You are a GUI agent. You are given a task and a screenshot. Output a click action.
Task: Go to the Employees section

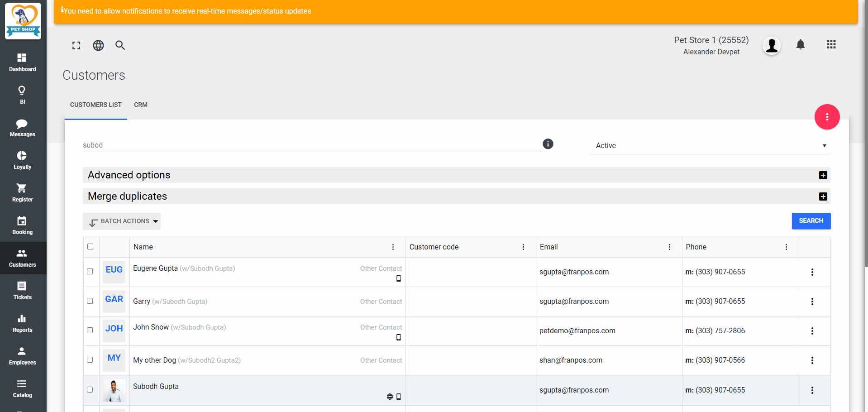(x=23, y=356)
